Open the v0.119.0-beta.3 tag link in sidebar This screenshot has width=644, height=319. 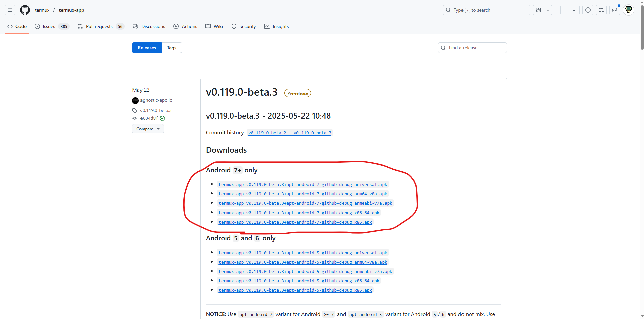click(156, 110)
